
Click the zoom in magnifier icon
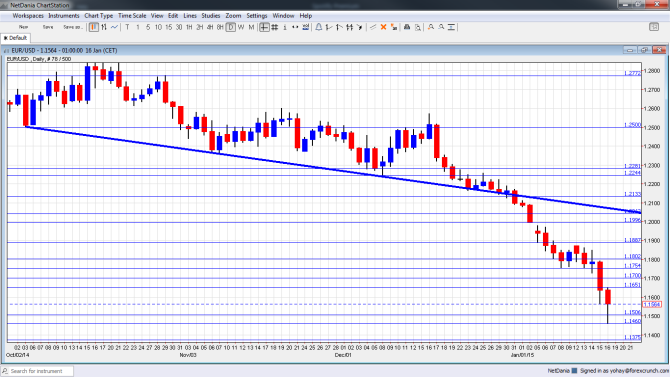point(431,27)
